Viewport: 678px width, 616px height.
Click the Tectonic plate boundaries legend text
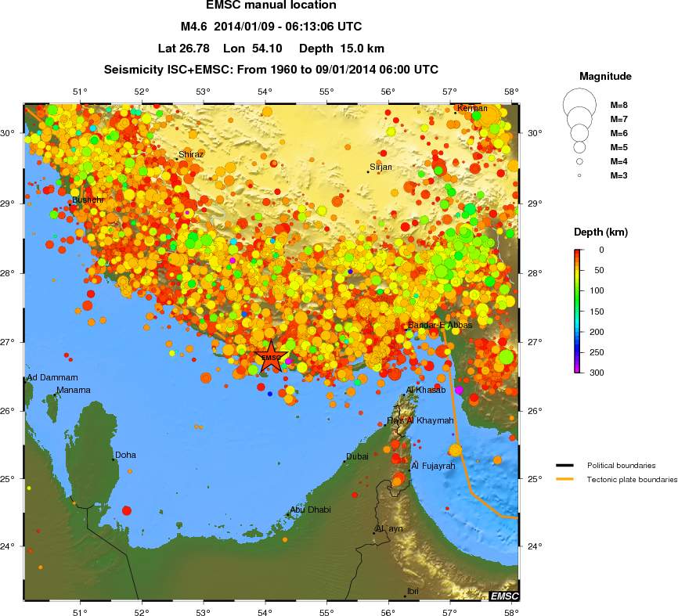[632, 479]
